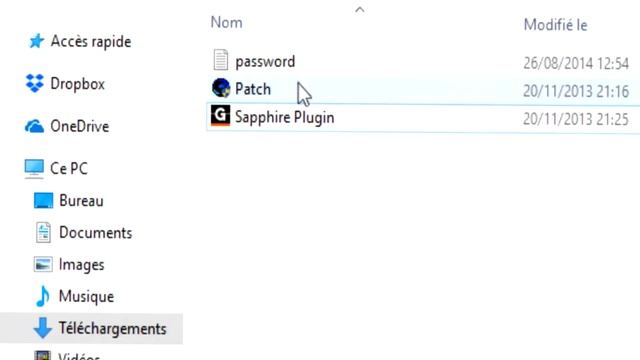Click the Ce PC computer icon

coord(34,169)
